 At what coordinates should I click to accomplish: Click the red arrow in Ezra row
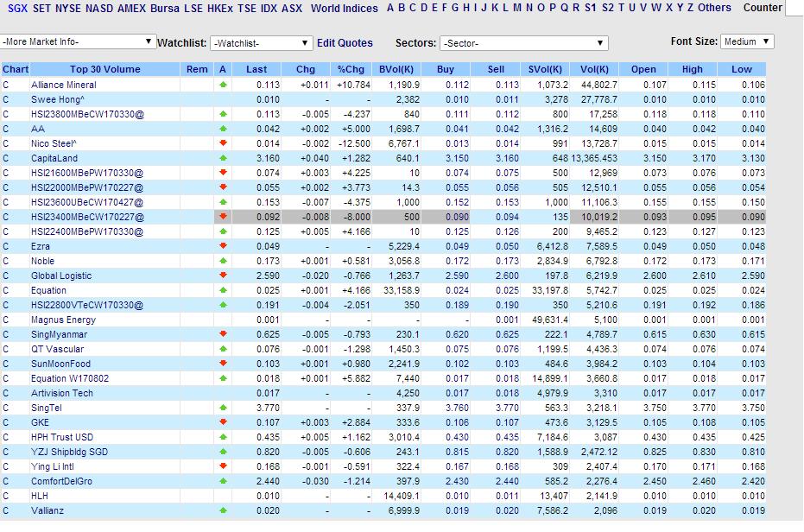tap(223, 246)
